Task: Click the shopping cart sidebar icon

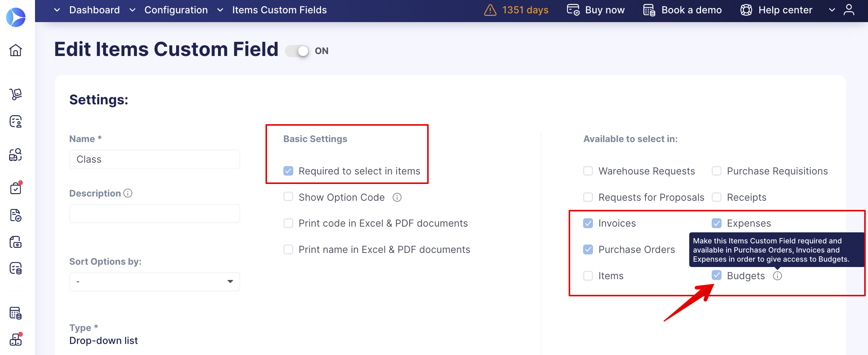Action: point(16,94)
